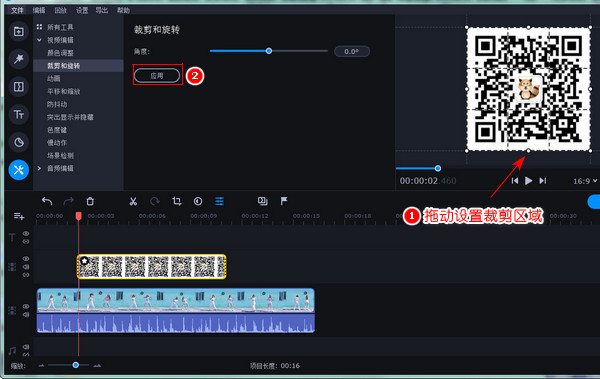Toggle title track visibility eye
The image size is (600, 379).
coord(26,234)
